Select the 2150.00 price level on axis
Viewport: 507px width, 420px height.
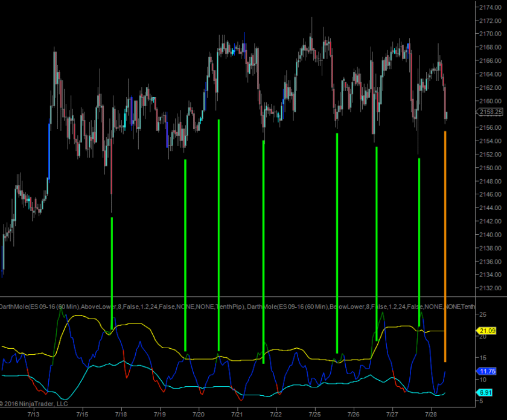click(x=489, y=168)
